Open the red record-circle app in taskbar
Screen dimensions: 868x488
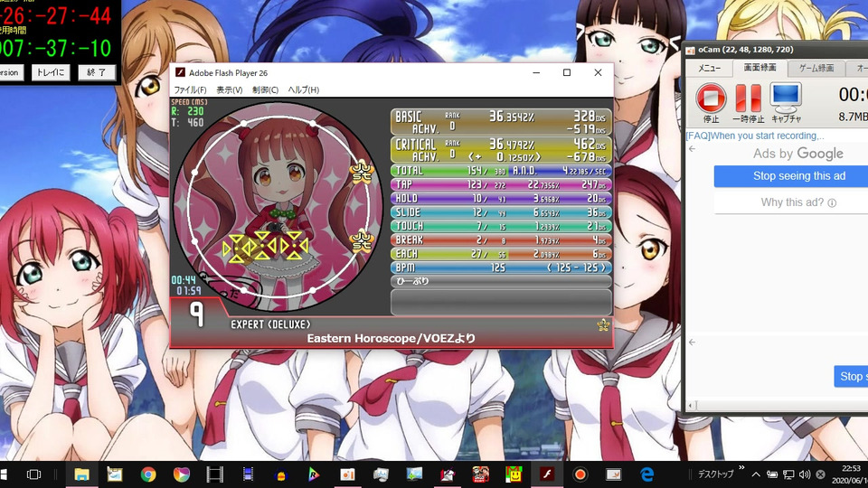point(580,474)
